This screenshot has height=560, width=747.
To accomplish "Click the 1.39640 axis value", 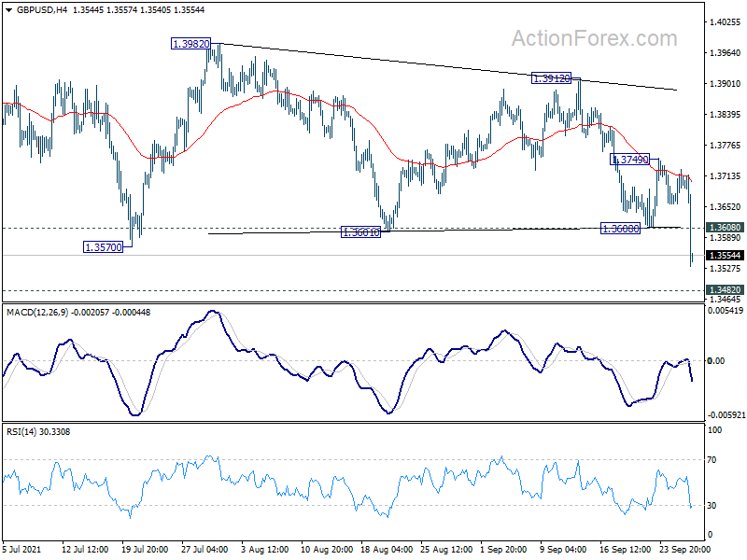I will pos(726,53).
